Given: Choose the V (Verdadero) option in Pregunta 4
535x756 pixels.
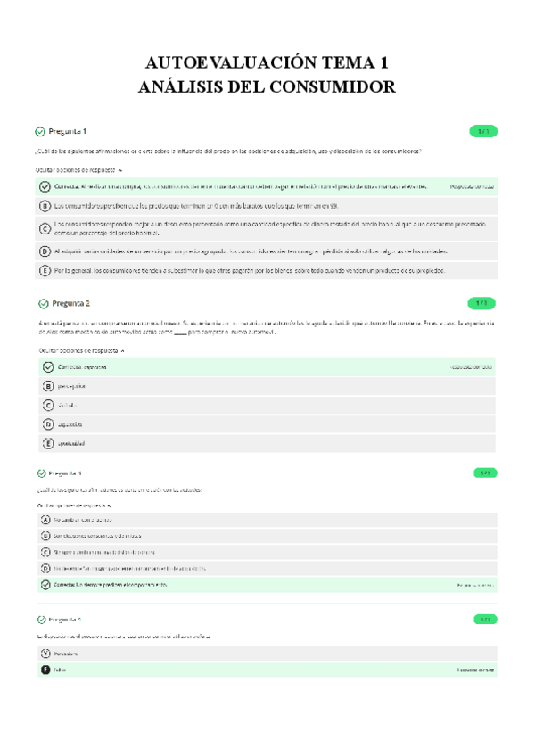Looking at the screenshot, I should click(x=45, y=653).
